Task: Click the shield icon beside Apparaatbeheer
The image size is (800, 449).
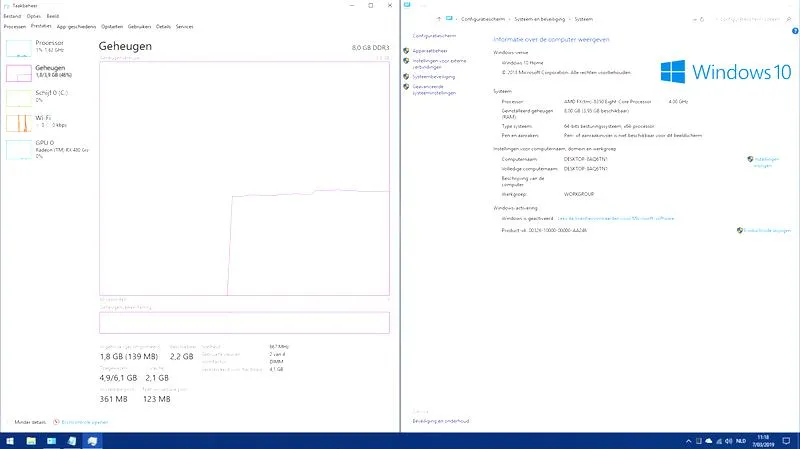Action: [406, 51]
